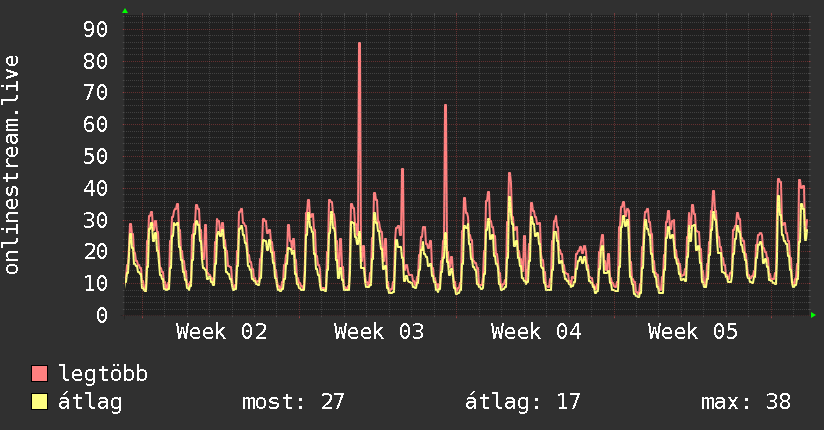
Task: Select the legtöbb legend label
Action: (x=103, y=374)
